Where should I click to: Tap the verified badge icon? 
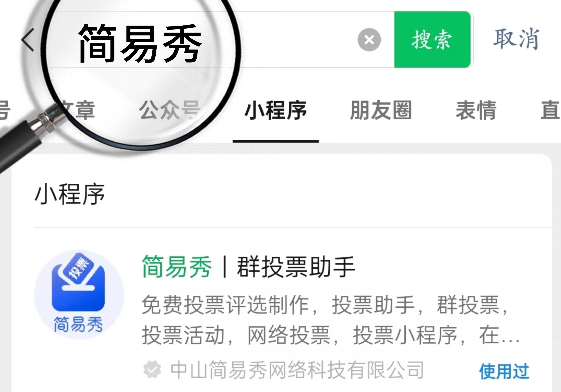click(152, 370)
